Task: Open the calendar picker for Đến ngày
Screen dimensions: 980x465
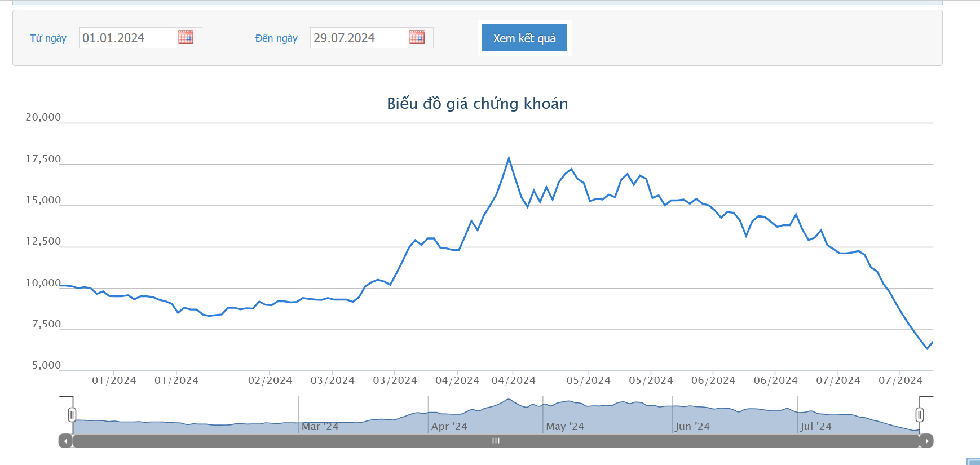Action: [417, 37]
